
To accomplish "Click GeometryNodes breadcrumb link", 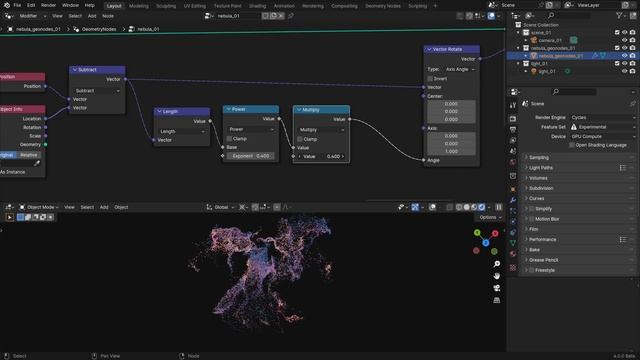I will pyautogui.click(x=99, y=29).
